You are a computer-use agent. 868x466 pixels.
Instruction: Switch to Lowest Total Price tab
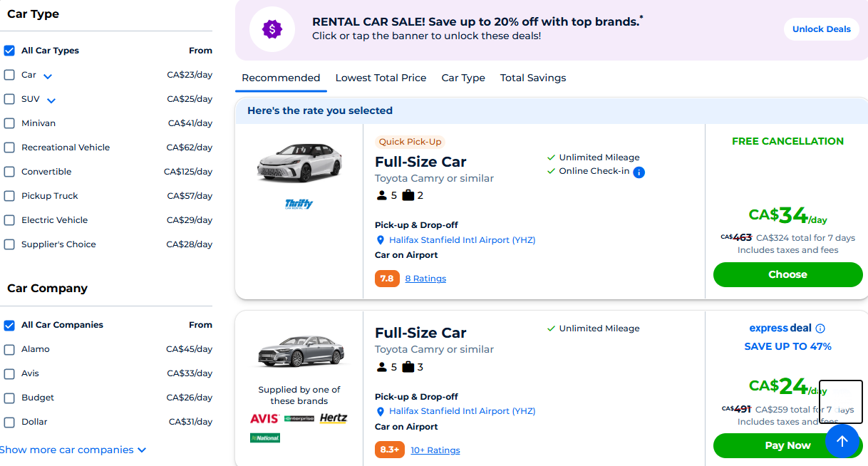point(381,78)
